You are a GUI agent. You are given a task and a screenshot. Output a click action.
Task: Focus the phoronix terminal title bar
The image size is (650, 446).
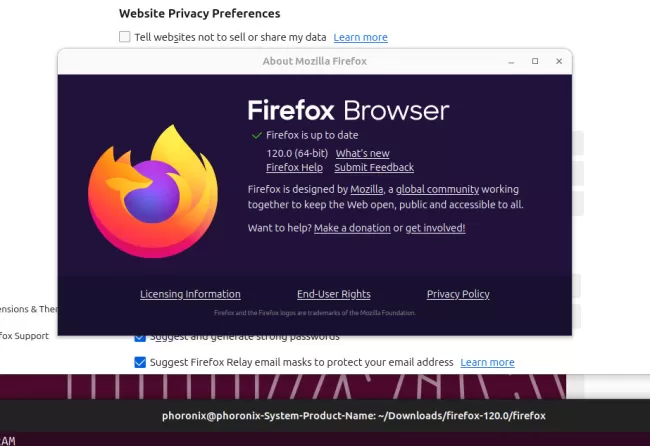click(355, 415)
